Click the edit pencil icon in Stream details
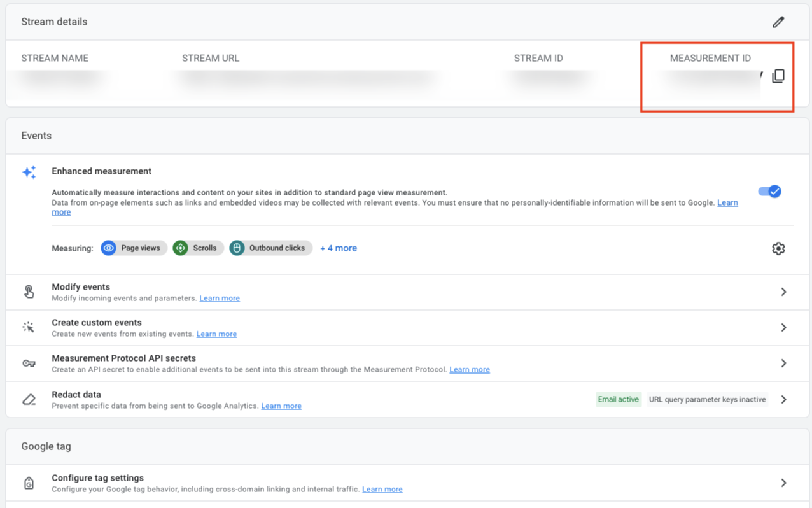The image size is (812, 508). click(x=778, y=22)
